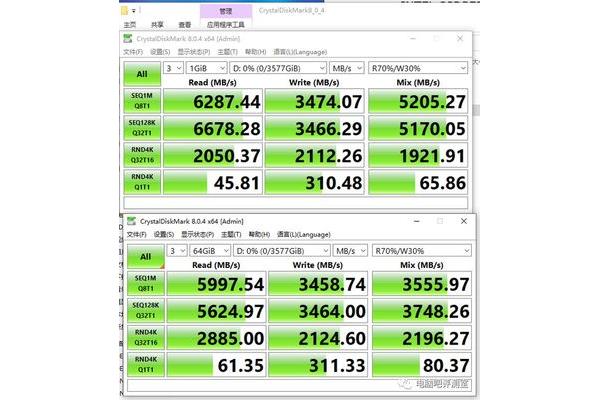Click the 311.33 write result cell
This screenshot has width=600, height=400.
pos(318,364)
